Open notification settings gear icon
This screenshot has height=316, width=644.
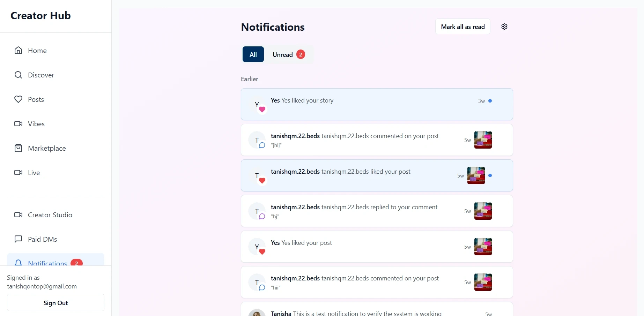(504, 27)
